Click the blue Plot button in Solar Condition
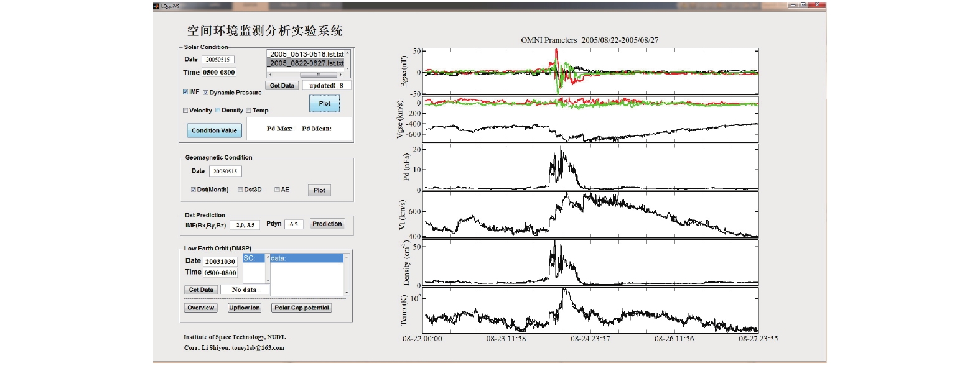Screen dimensions: 980x366 (x=325, y=104)
